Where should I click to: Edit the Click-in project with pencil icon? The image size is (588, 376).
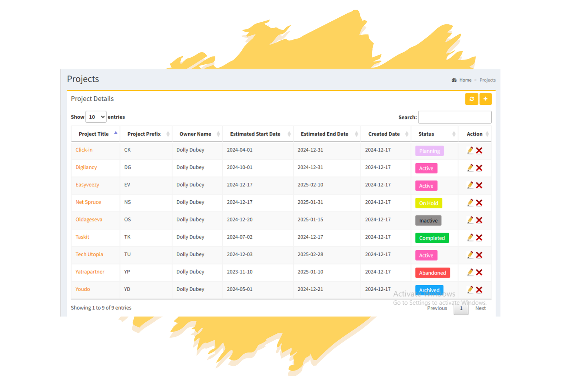pyautogui.click(x=470, y=150)
